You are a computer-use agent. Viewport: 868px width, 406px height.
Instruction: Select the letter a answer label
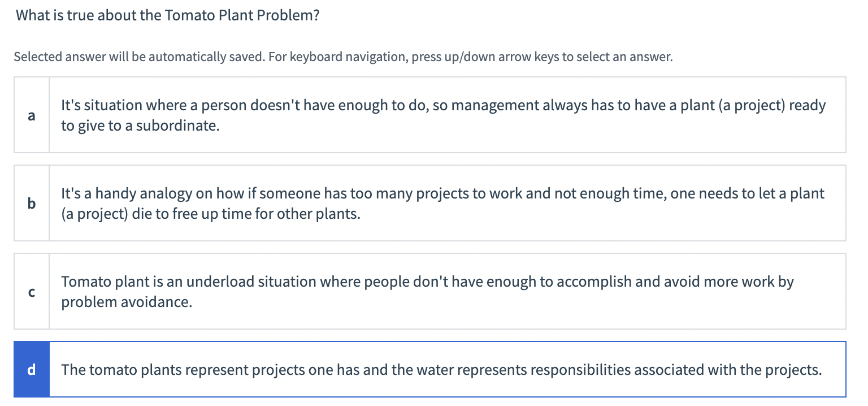(32, 115)
